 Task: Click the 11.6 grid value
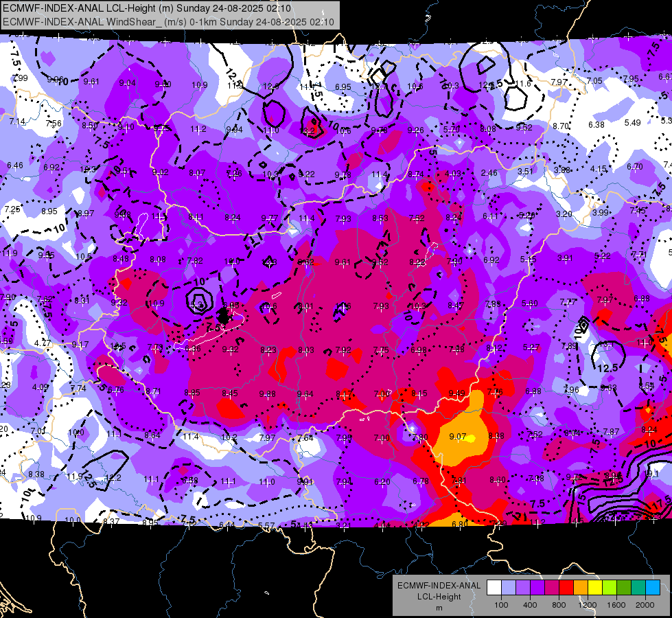(x=523, y=84)
